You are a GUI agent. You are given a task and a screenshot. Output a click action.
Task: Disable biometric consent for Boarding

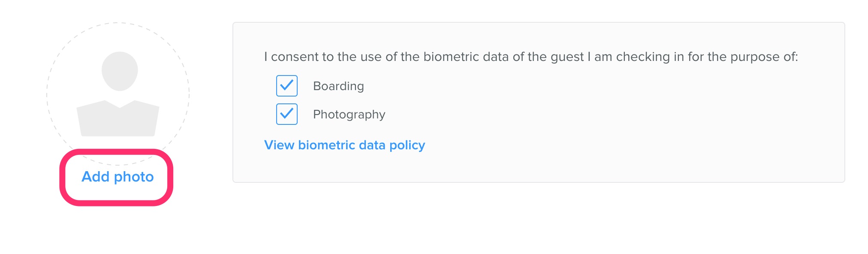pyautogui.click(x=287, y=86)
